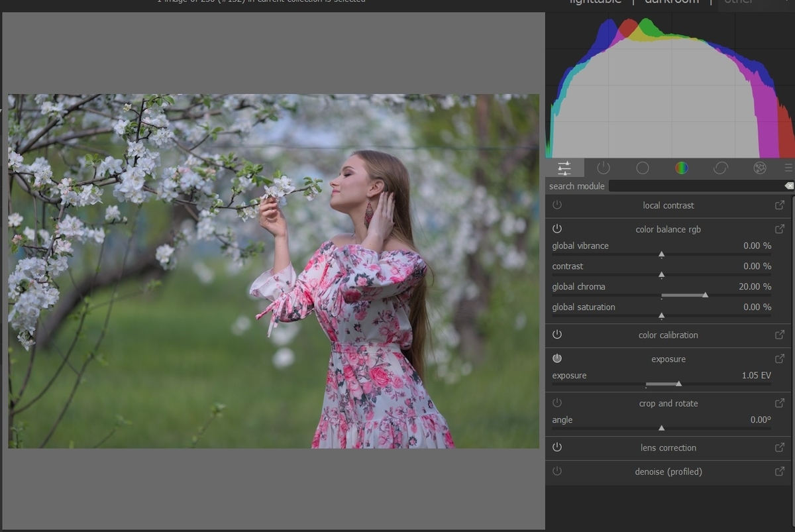Viewport: 795px width, 532px height.
Task: Expand the denoise (profiled) module header
Action: click(x=668, y=472)
